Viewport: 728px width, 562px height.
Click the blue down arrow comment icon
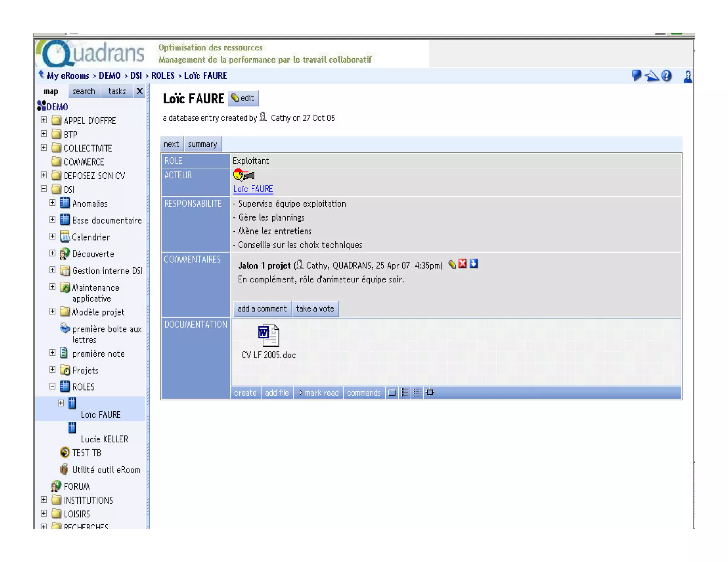(x=473, y=264)
